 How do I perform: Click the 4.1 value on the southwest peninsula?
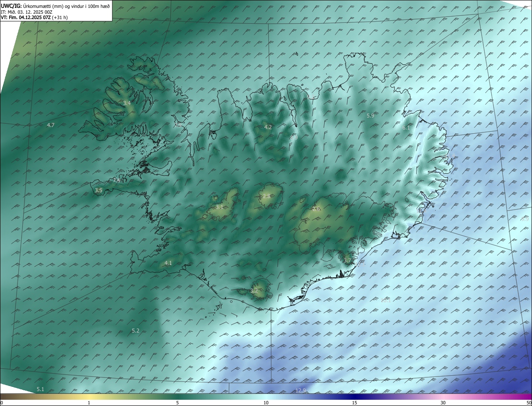168,263
